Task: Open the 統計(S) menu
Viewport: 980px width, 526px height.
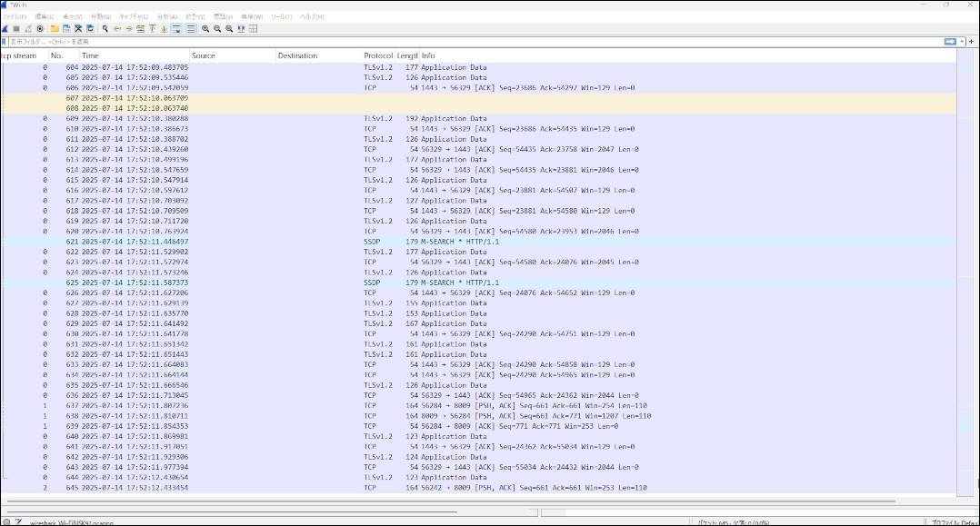Action: click(195, 17)
